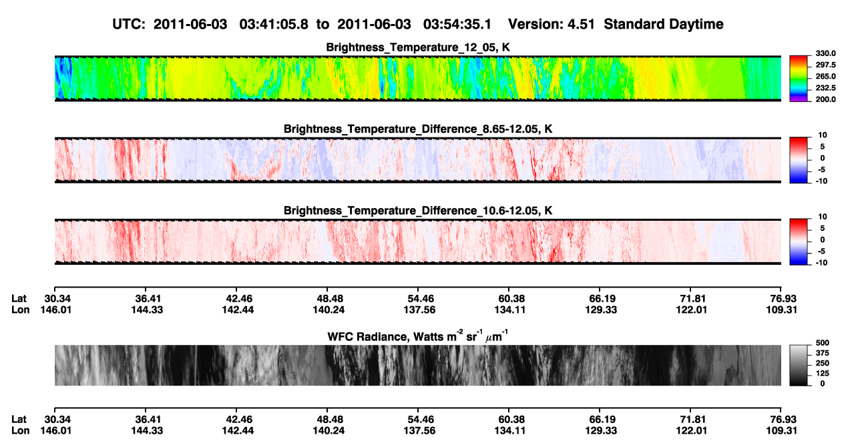Click the Version: 4.51 Standard Daytime text

[x=616, y=24]
